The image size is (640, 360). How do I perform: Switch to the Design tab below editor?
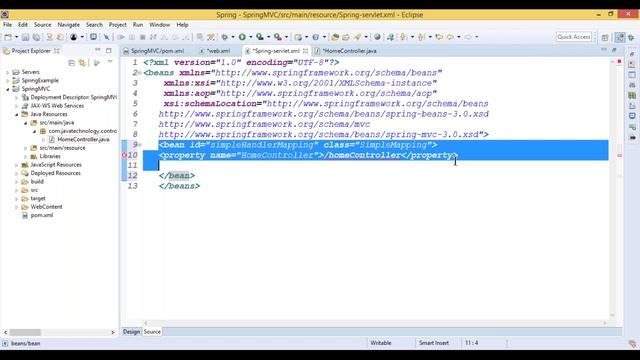click(x=131, y=332)
